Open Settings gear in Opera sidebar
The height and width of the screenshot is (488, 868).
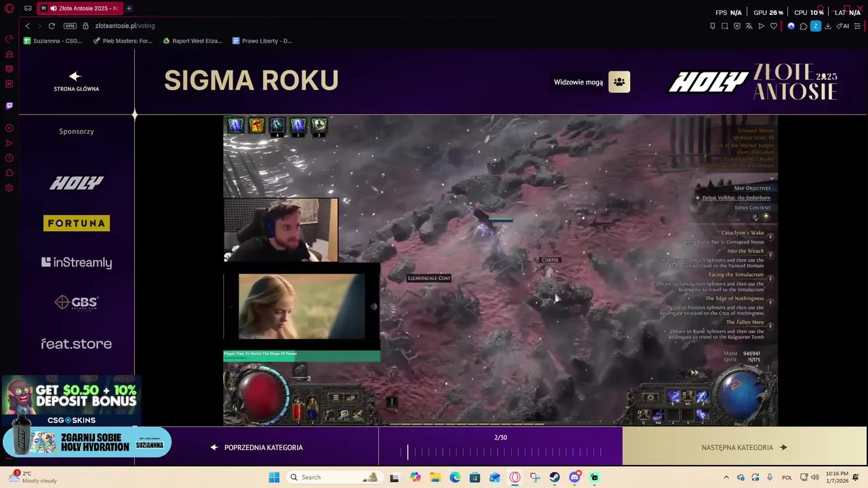tap(9, 188)
